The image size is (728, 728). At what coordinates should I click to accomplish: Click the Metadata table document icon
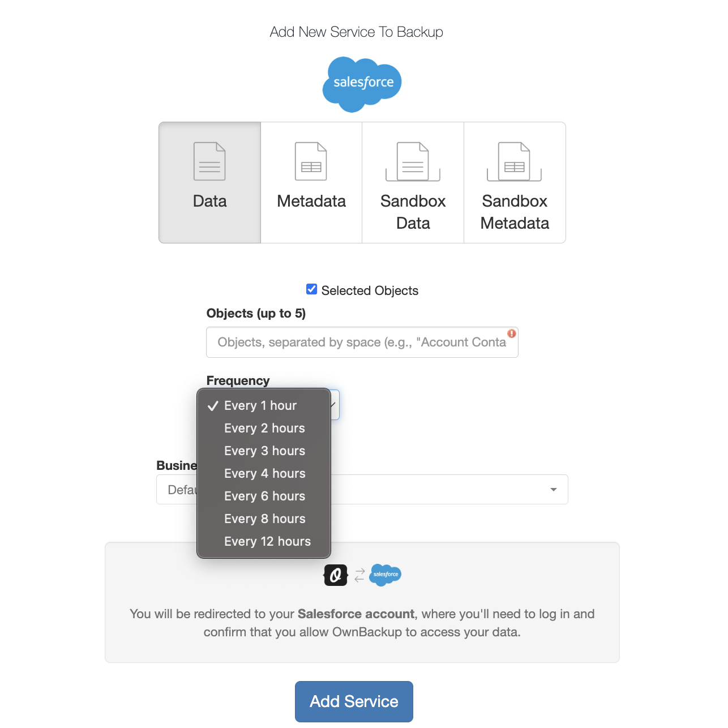click(311, 161)
